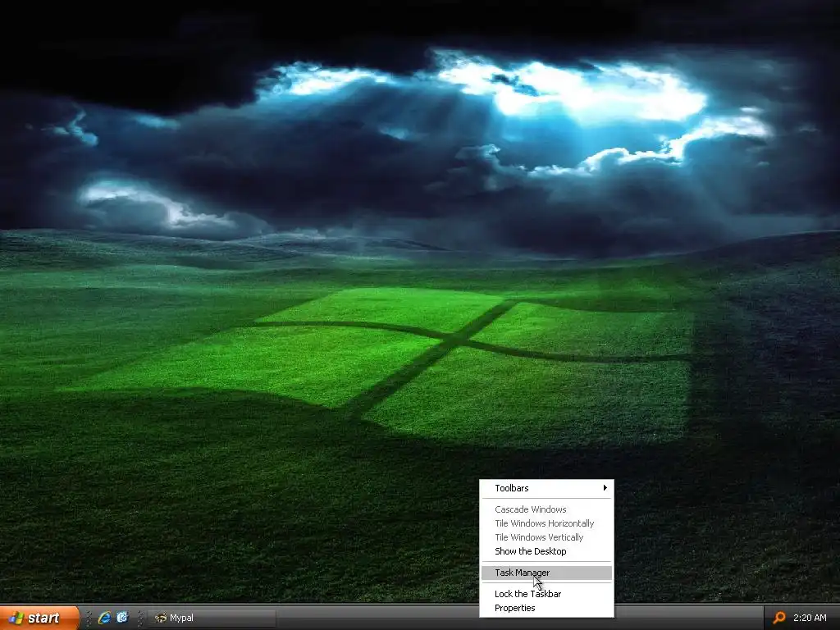840x630 pixels.
Task: Click the Quick Launch toolbar grip handle
Action: [x=89, y=618]
